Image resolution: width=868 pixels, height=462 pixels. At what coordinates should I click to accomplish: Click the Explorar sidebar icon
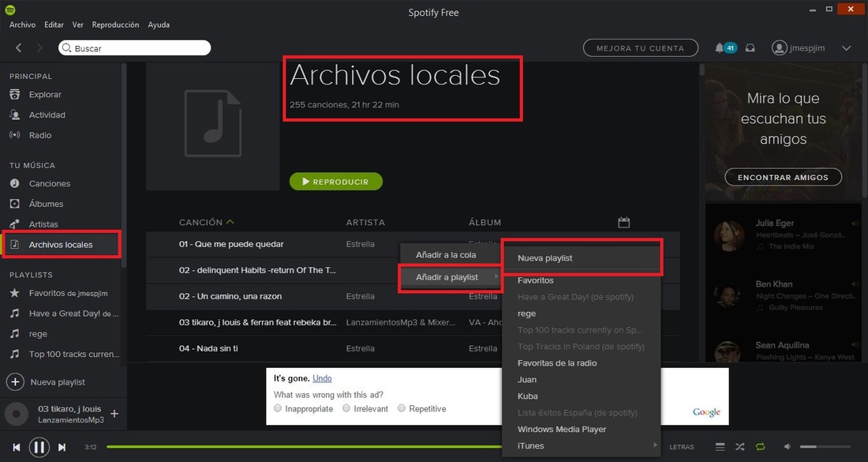(15, 94)
